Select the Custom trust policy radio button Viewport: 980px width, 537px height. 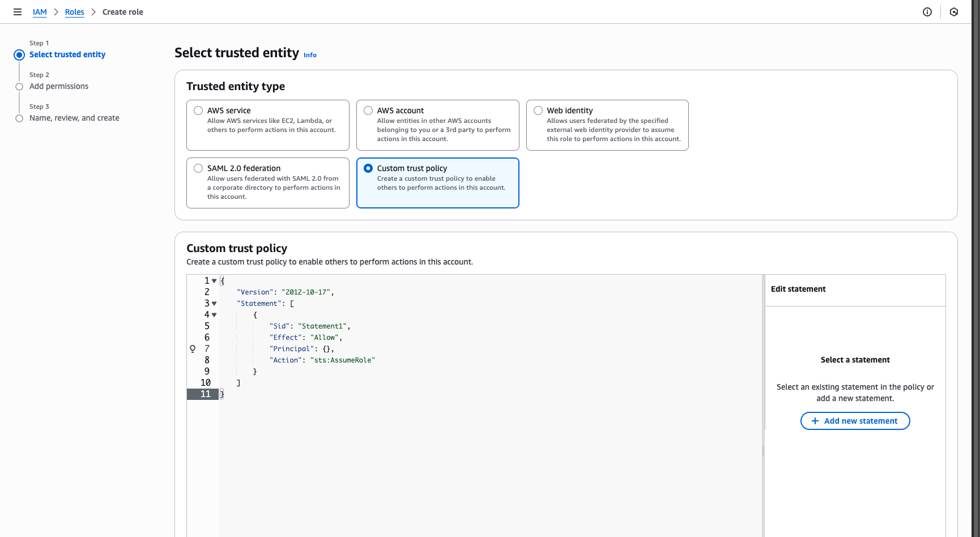[368, 168]
